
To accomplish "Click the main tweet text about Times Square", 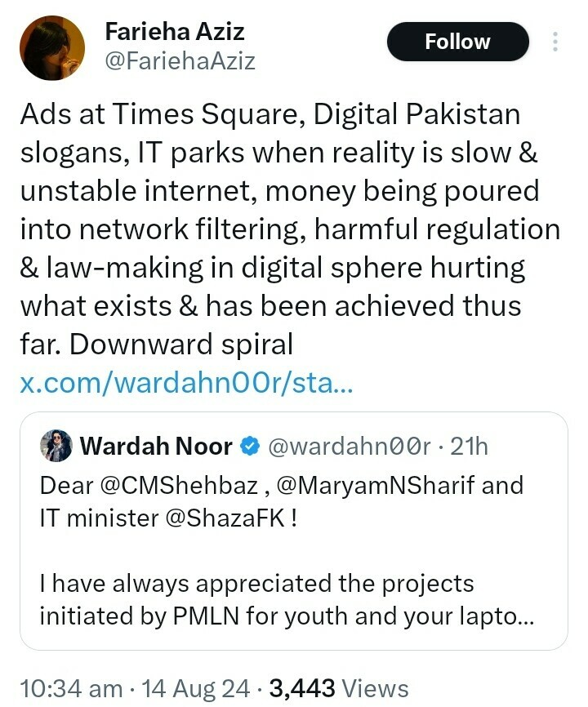I will coord(286,229).
